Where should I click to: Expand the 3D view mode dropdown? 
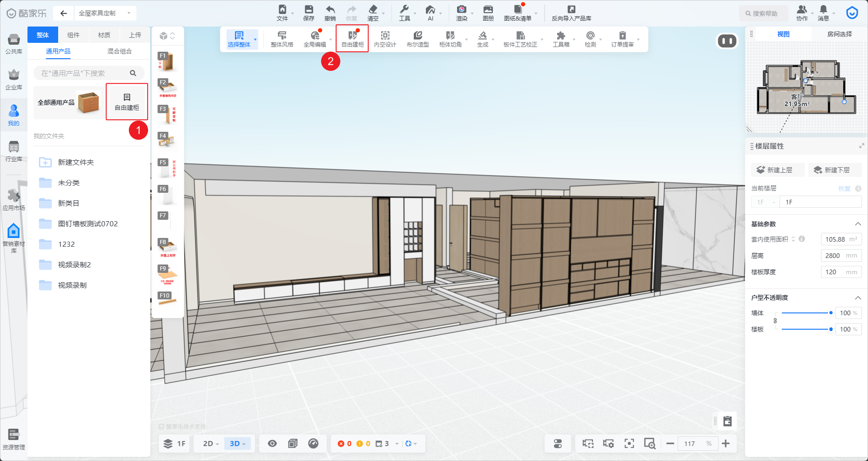237,444
